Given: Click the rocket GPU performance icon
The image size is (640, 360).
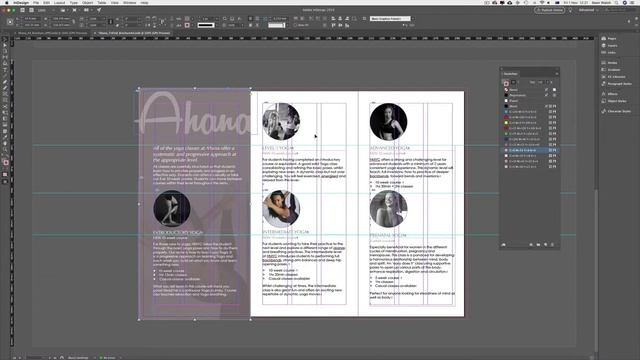Looking at the screenshot, I should (x=99, y=10).
